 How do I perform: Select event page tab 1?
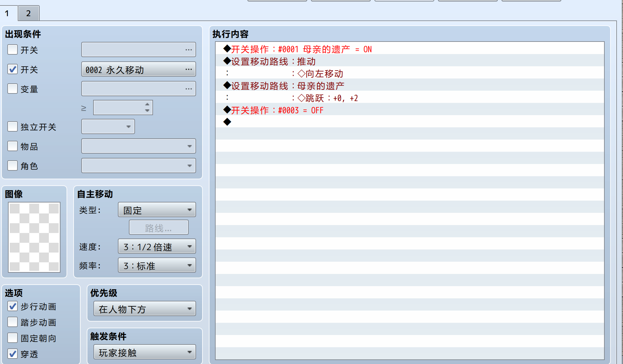(x=7, y=13)
